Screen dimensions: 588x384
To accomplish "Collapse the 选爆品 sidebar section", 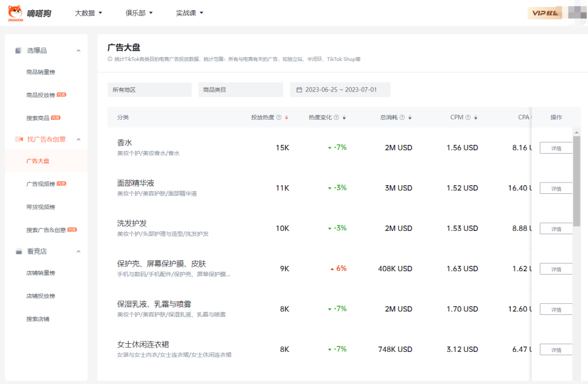I will click(x=78, y=51).
